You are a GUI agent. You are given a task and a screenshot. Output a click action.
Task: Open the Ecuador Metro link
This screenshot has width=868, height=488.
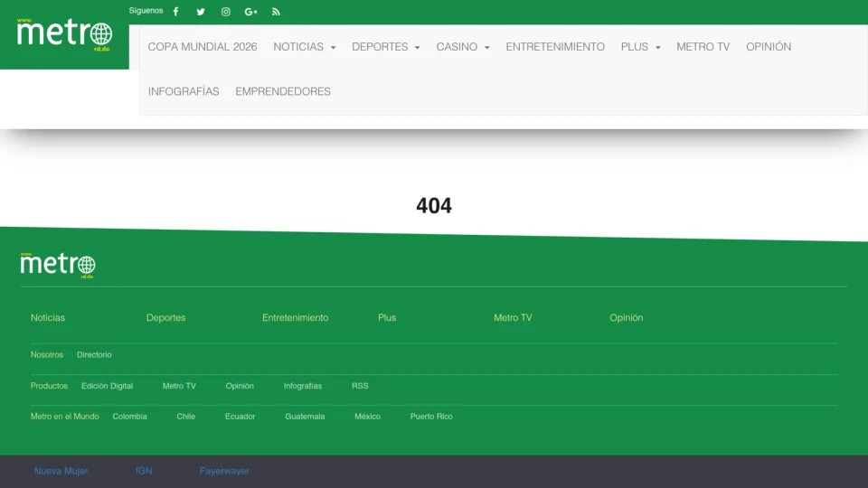click(x=241, y=416)
